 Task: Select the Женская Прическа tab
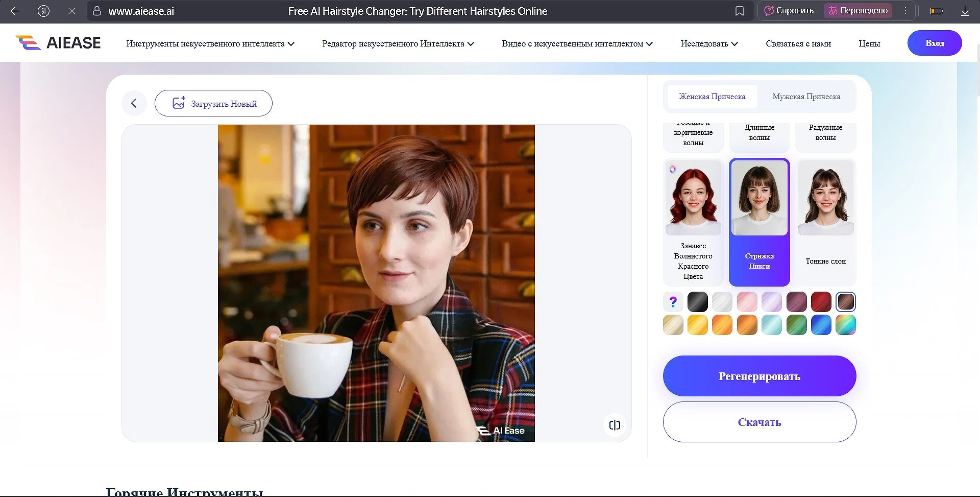pyautogui.click(x=712, y=97)
